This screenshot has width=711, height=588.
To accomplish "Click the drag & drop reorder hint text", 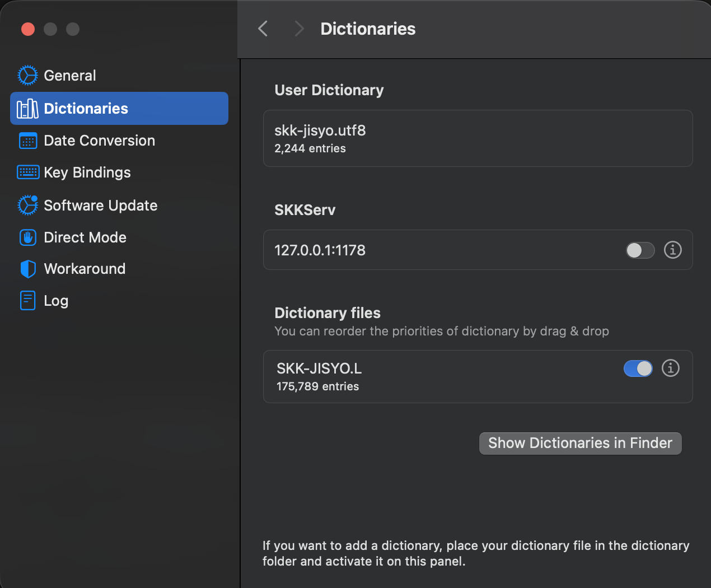I will pyautogui.click(x=442, y=331).
